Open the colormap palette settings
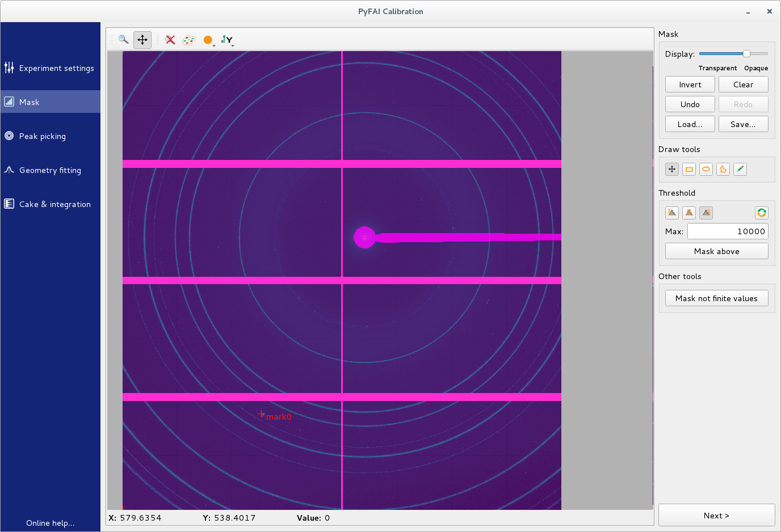Viewport: 781px width, 532px height. (x=188, y=40)
